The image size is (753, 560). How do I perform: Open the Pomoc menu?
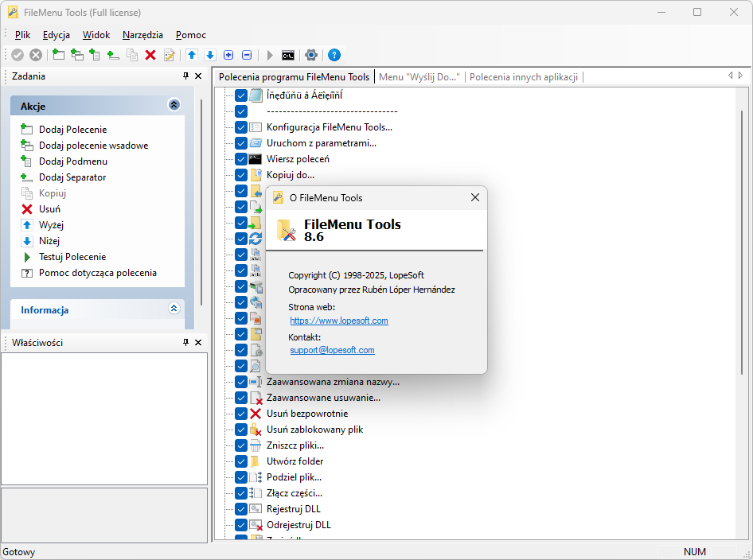[x=191, y=35]
